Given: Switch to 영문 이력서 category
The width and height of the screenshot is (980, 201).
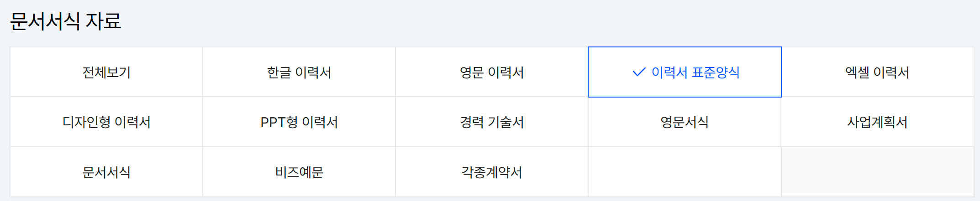Looking at the screenshot, I should [x=492, y=72].
